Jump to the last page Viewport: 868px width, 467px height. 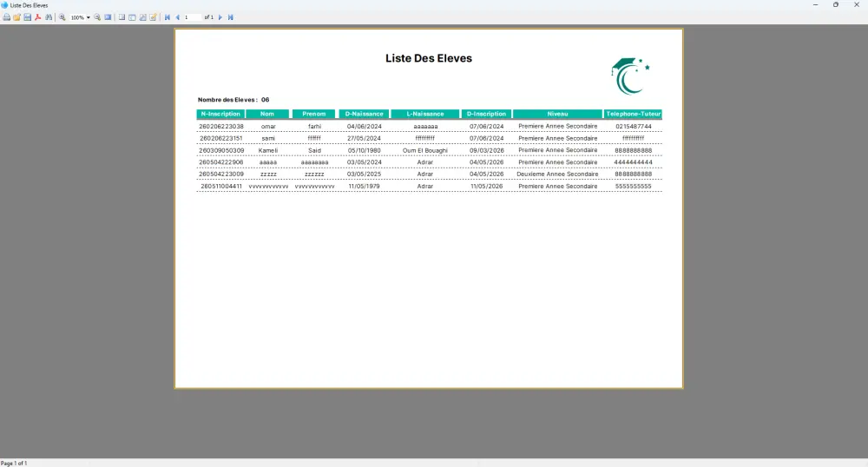pos(231,17)
